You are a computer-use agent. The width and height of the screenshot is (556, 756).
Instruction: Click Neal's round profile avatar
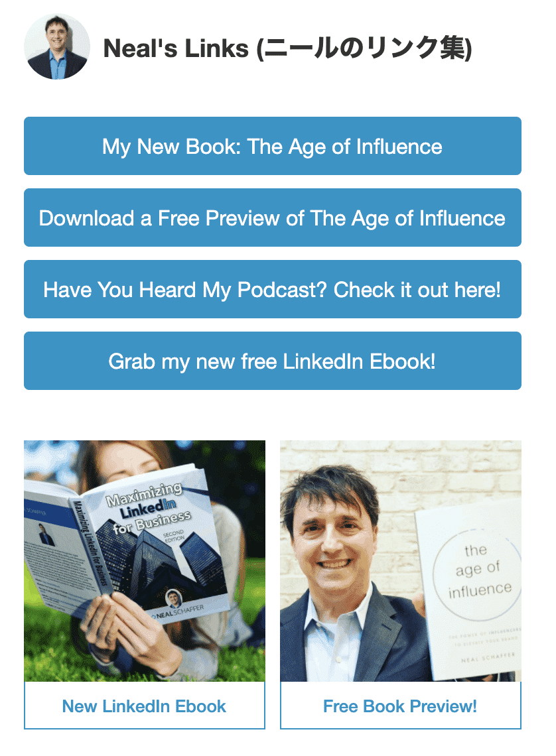click(x=57, y=47)
